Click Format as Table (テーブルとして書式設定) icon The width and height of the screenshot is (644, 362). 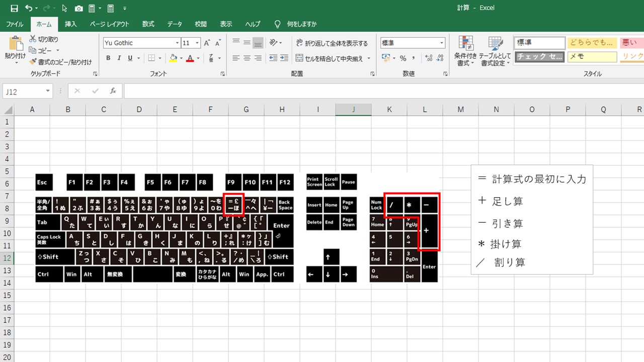click(495, 44)
